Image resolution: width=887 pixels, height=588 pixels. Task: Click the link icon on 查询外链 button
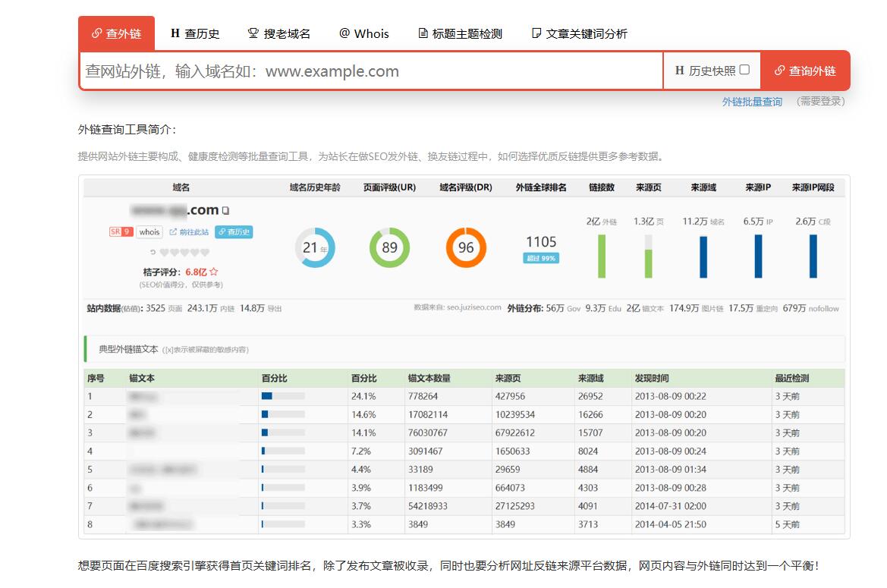(779, 71)
